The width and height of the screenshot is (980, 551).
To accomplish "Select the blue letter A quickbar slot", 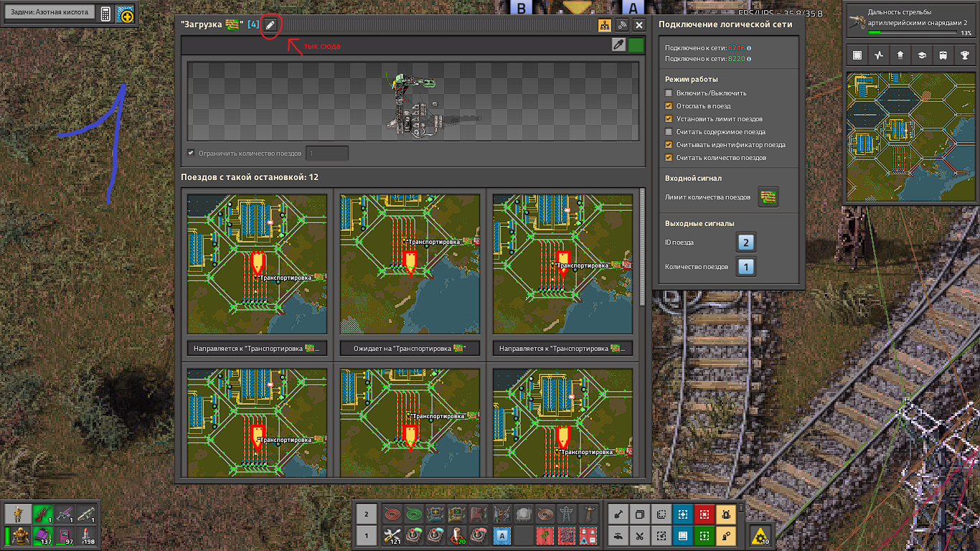I will (x=502, y=535).
